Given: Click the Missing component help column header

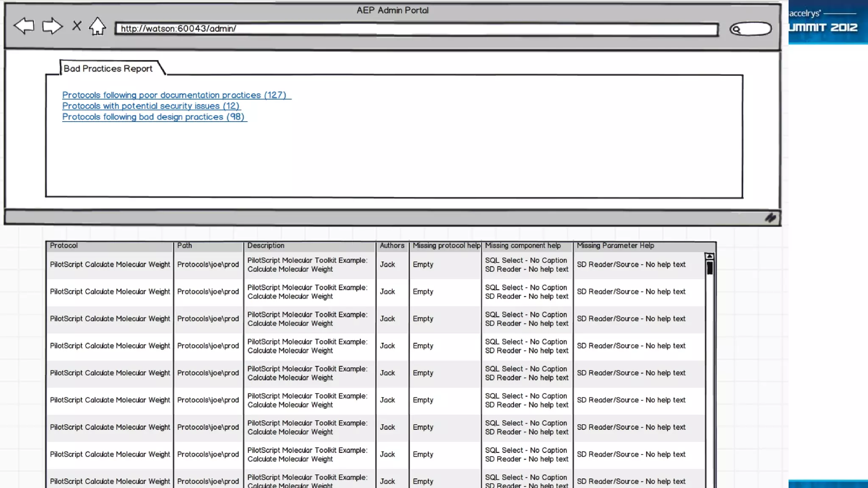Looking at the screenshot, I should [x=523, y=246].
